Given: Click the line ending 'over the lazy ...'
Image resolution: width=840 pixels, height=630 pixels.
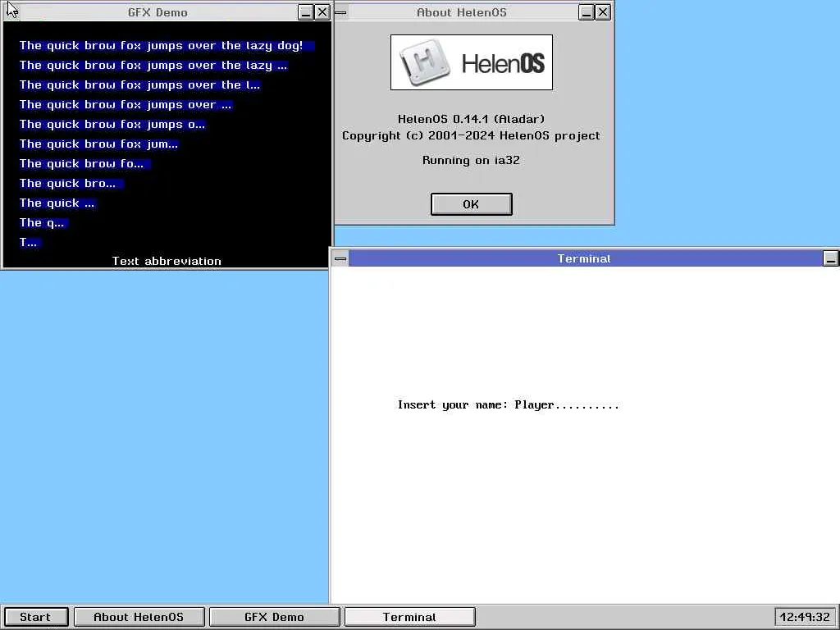Looking at the screenshot, I should [x=153, y=66].
